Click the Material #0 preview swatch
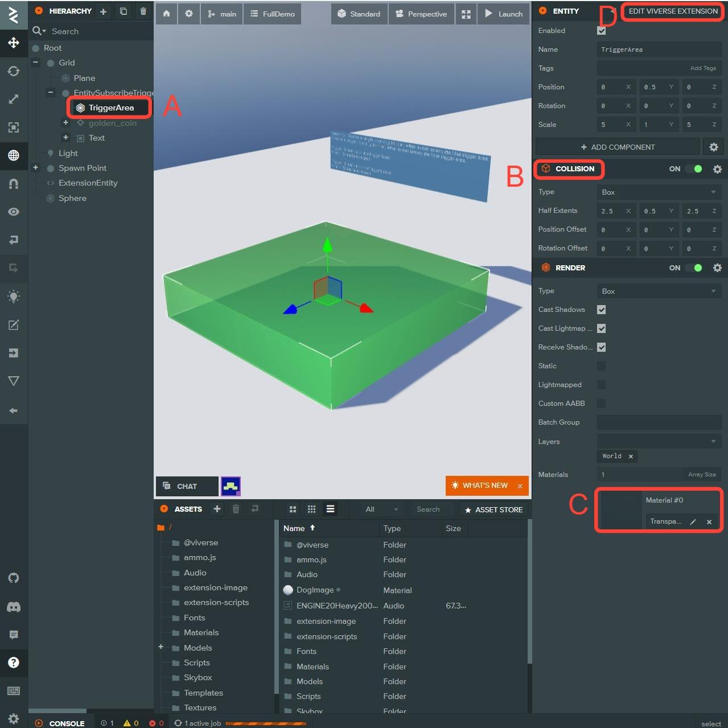The width and height of the screenshot is (728, 728). [620, 511]
